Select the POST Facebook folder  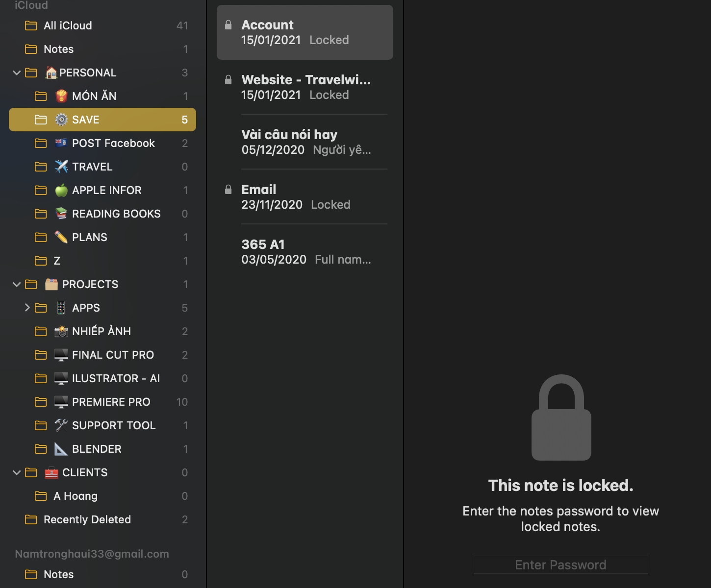pos(102,143)
